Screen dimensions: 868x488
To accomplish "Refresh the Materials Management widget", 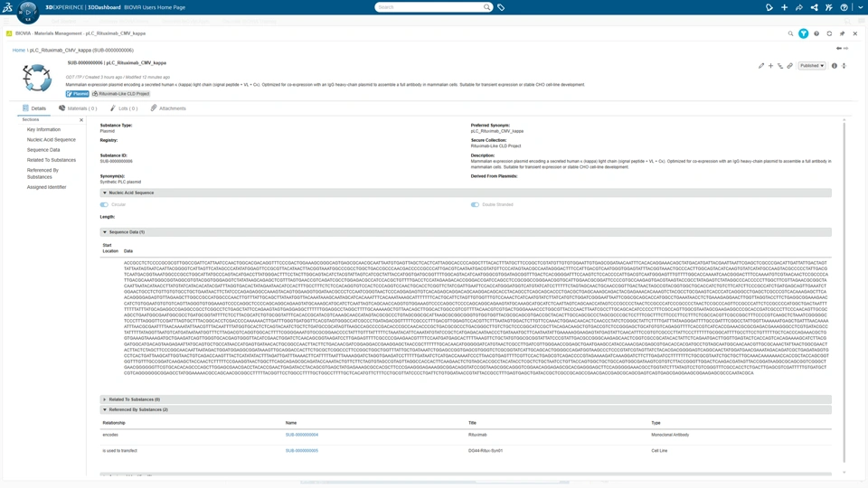I will (829, 33).
